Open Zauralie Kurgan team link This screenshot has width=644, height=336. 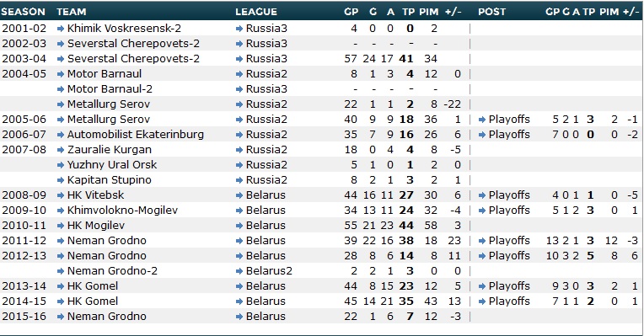[x=110, y=150]
